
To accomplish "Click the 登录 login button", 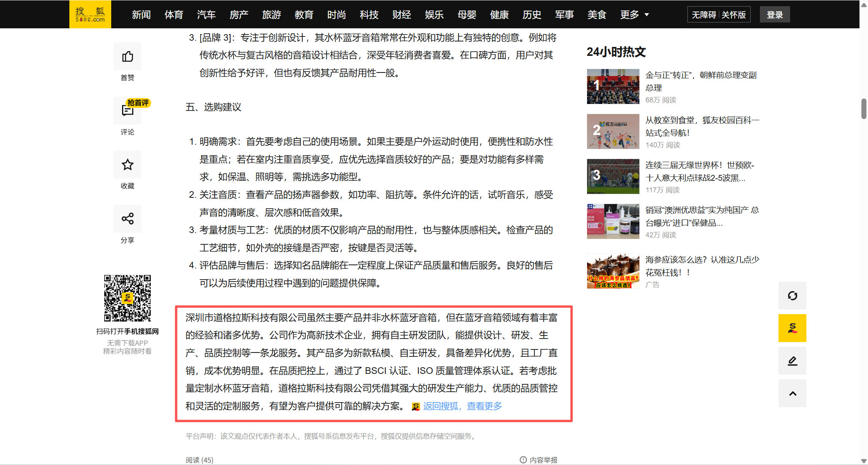I will coord(775,15).
